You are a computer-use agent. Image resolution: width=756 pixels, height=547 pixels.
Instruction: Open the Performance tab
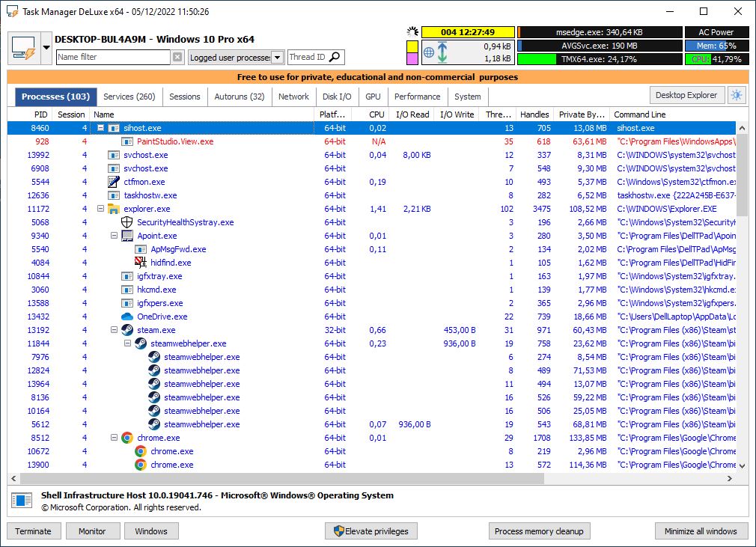418,97
